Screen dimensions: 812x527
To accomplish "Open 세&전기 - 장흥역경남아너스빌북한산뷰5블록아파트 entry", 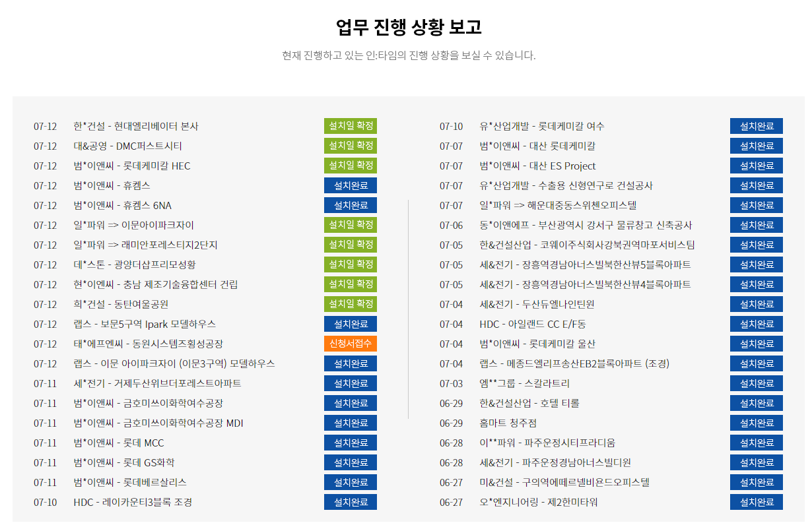I will [586, 264].
